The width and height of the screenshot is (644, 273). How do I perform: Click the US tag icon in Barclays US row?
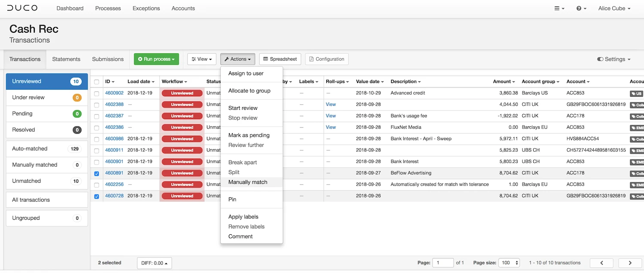pos(636,93)
